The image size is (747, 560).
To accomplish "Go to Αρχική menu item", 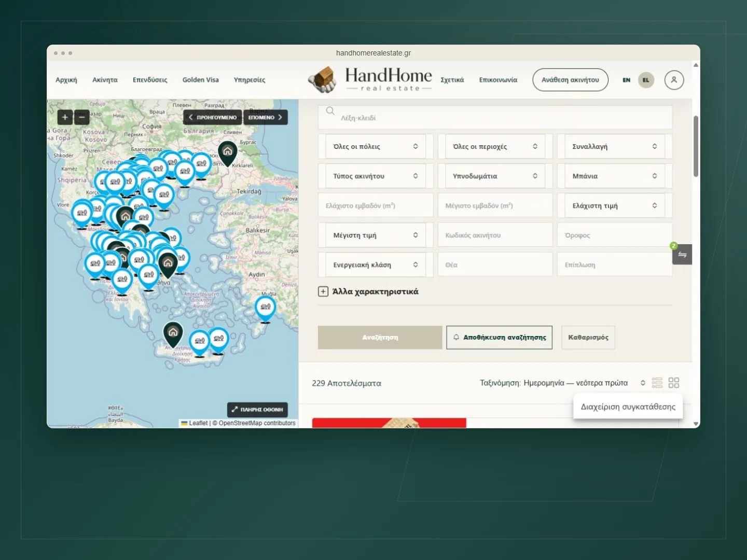I will [66, 80].
